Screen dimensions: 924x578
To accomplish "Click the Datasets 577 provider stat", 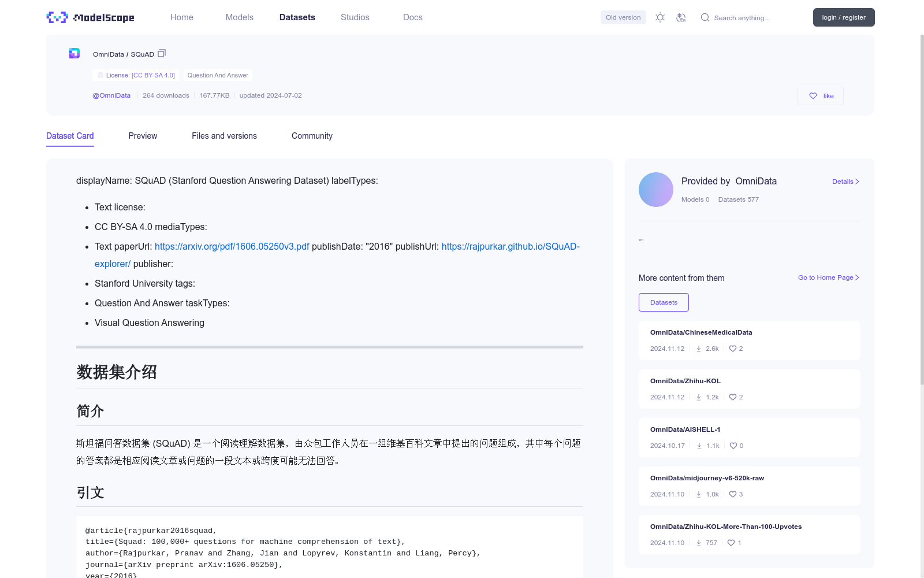I will tap(739, 199).
